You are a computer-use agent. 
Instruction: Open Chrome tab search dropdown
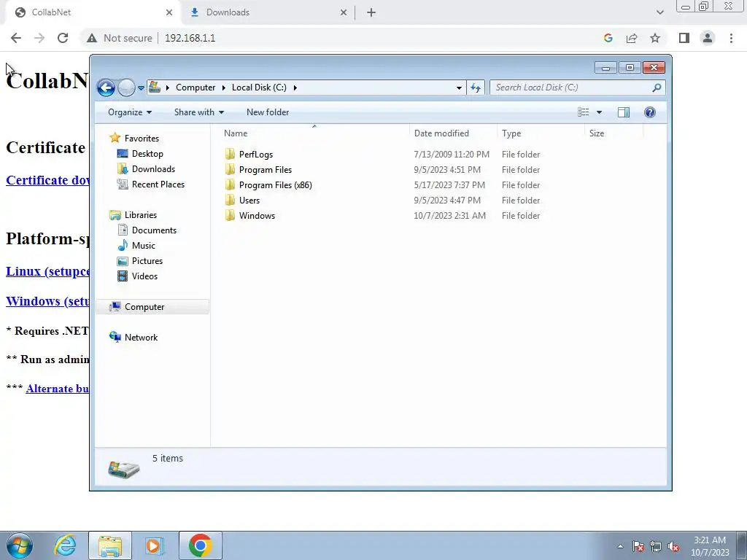tap(659, 12)
